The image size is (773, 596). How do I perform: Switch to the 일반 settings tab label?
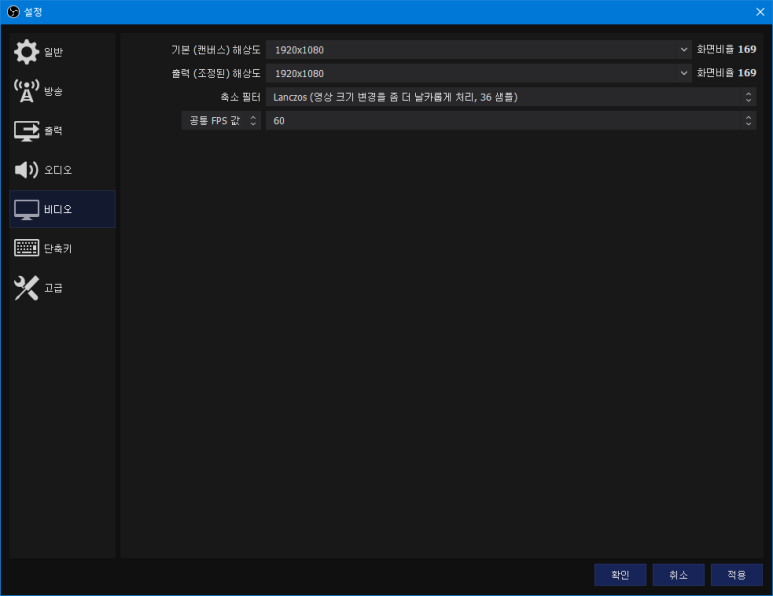pos(53,52)
